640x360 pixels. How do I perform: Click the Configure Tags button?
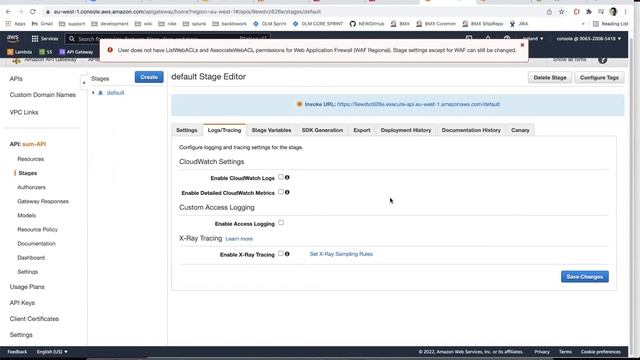599,78
